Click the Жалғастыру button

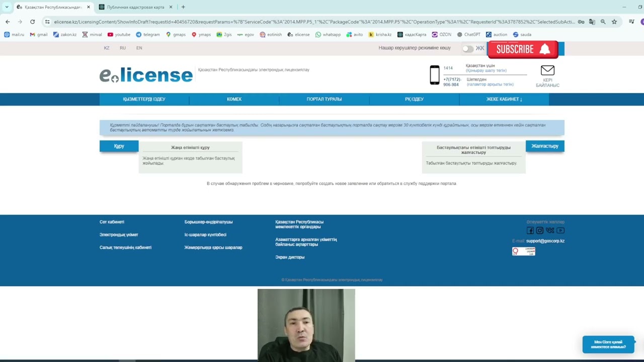point(545,146)
